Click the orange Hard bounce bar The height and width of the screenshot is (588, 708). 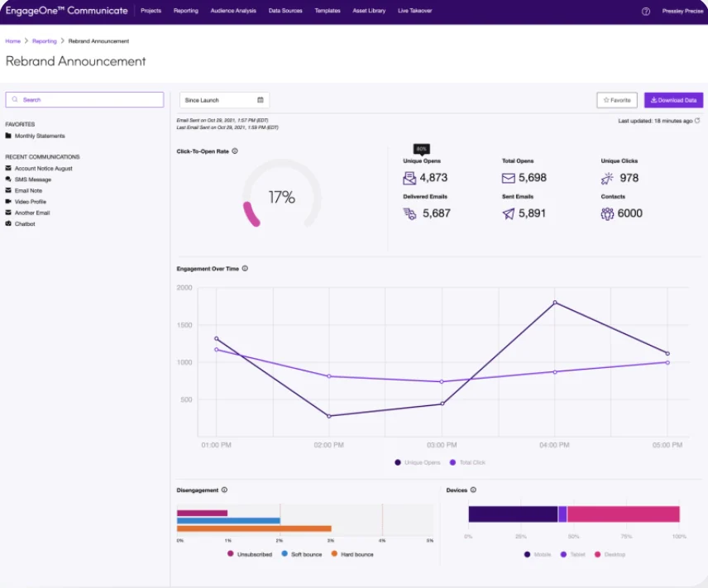(254, 528)
